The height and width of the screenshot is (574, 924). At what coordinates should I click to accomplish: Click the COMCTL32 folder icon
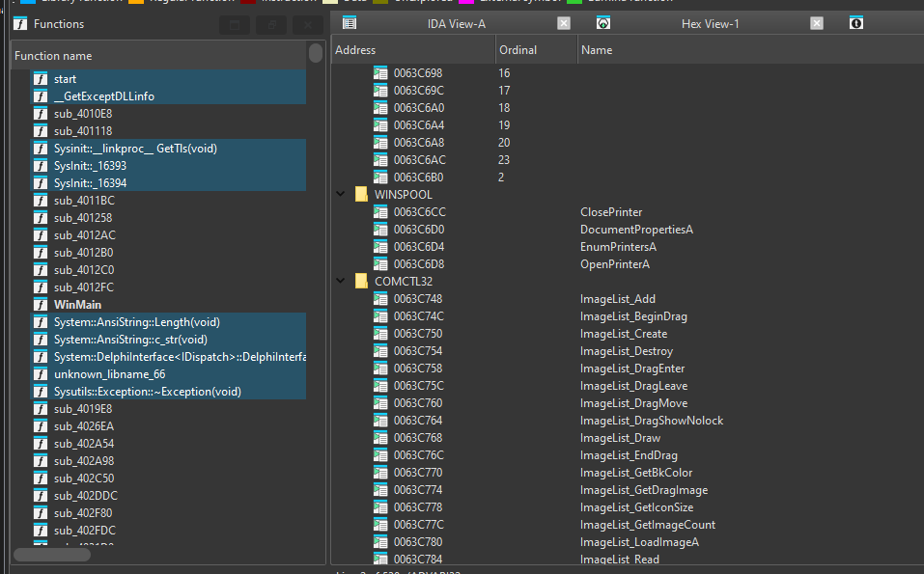click(x=361, y=282)
